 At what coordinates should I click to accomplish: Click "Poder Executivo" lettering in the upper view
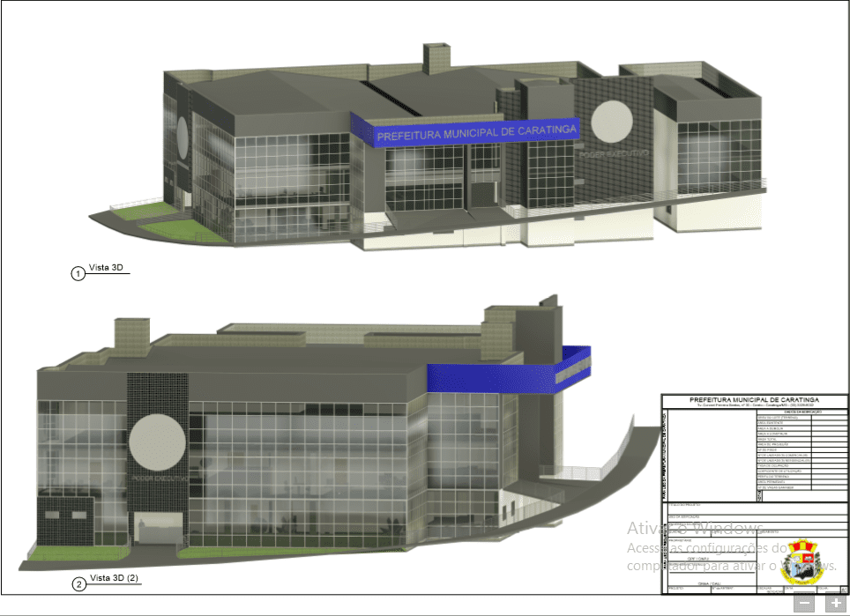point(614,154)
